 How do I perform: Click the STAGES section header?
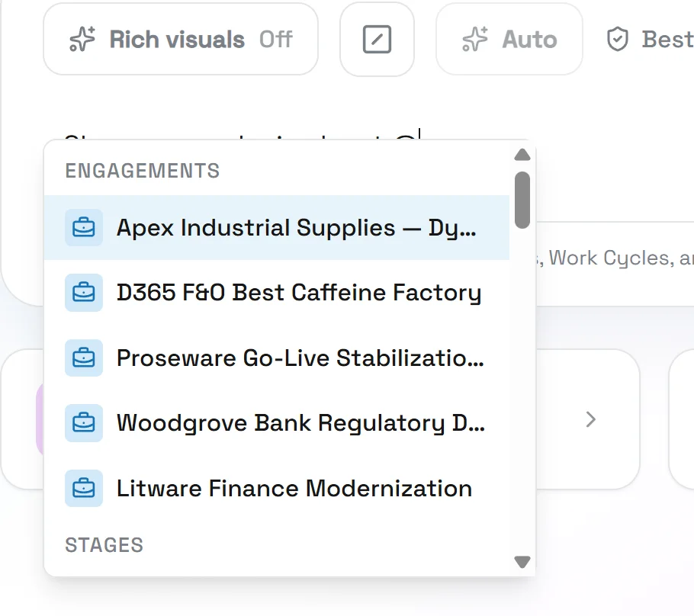(x=104, y=545)
